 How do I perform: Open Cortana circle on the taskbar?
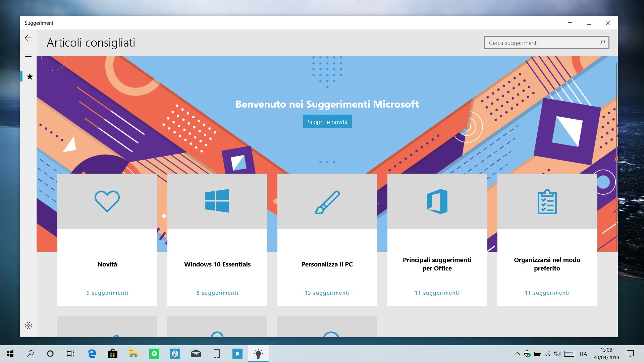(50, 354)
